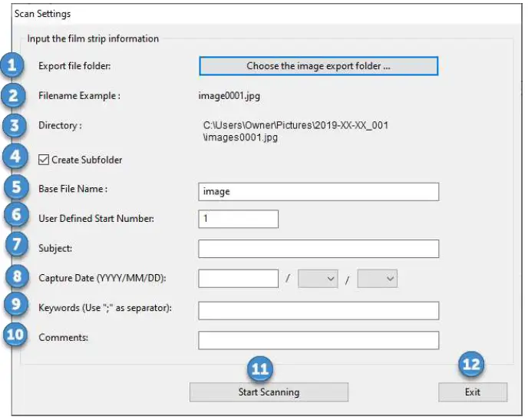Image resolution: width=528 pixels, height=420 pixels.
Task: Open the Capture Date day dropdown
Action: [x=377, y=279]
